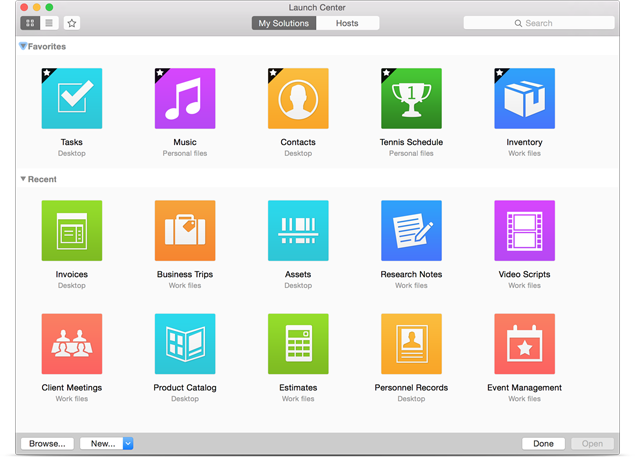Screen dimensions: 635x457
Task: Click the Browse... button
Action: click(x=47, y=443)
